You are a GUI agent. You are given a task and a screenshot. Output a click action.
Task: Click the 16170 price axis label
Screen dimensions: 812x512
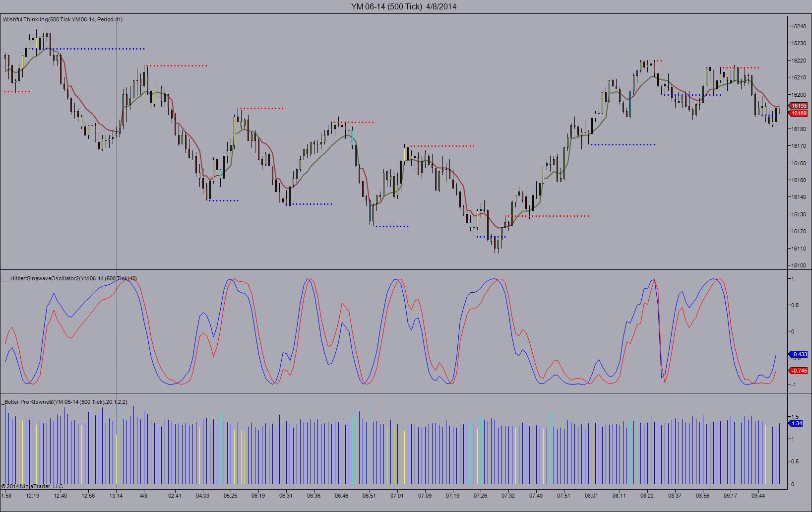[x=799, y=146]
